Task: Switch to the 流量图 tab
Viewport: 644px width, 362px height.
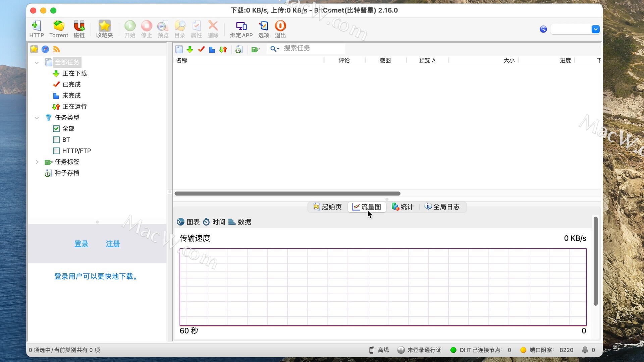Action: pyautogui.click(x=367, y=207)
